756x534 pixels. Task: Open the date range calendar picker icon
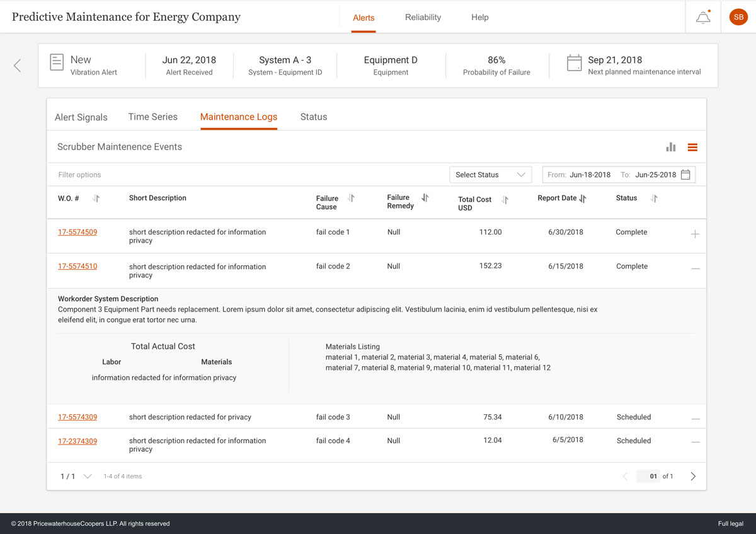(x=685, y=175)
